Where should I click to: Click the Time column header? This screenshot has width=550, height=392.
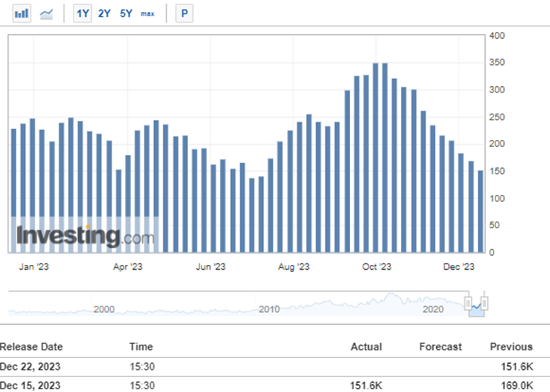pos(141,347)
